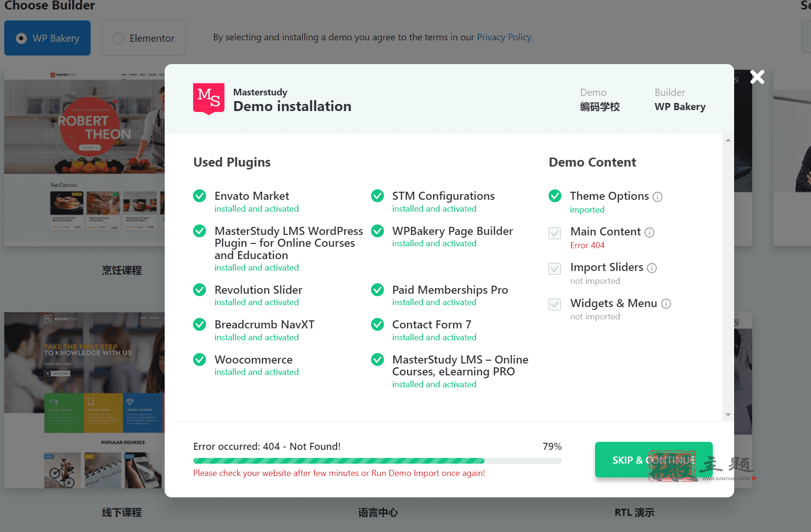
Task: Click the Theme Options info icon
Action: click(657, 196)
